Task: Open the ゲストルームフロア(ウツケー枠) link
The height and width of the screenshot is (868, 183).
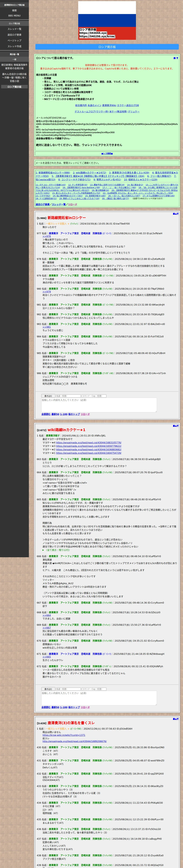Action: [91, 112]
